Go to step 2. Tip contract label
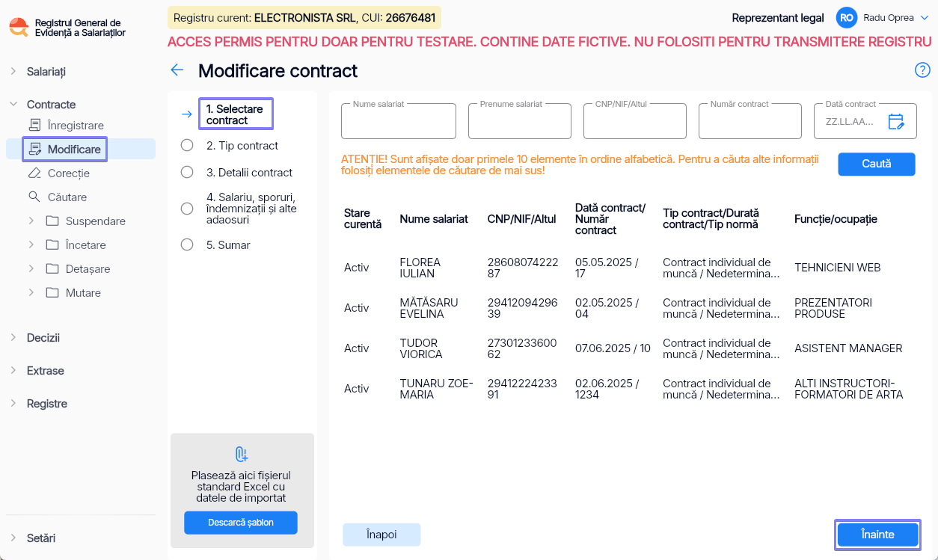This screenshot has height=560, width=938. tap(242, 146)
